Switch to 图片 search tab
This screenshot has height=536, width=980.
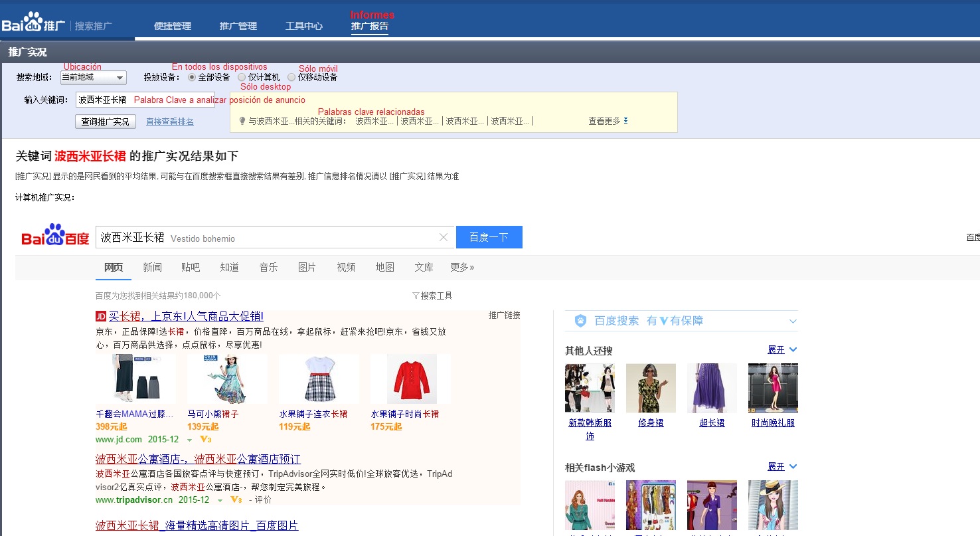[307, 267]
